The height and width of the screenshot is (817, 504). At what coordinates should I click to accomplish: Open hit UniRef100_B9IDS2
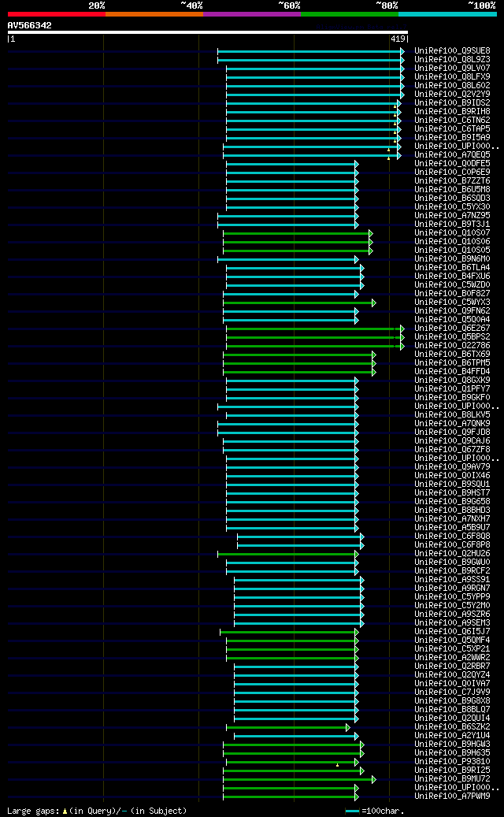click(452, 102)
